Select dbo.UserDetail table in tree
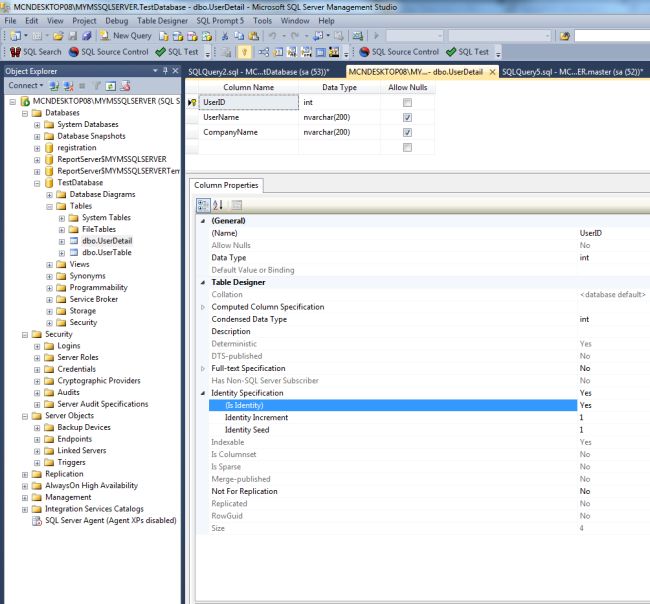The image size is (650, 604). (107, 241)
